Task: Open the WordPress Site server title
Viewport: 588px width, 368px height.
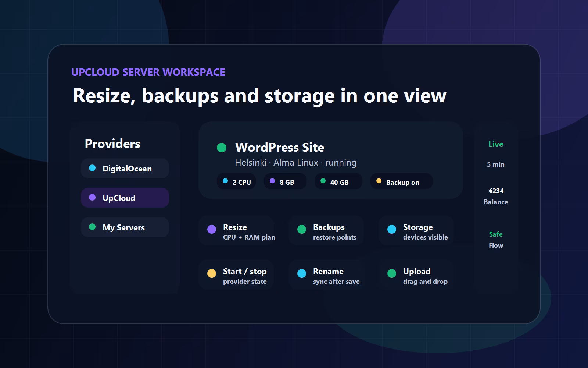Action: click(x=280, y=147)
